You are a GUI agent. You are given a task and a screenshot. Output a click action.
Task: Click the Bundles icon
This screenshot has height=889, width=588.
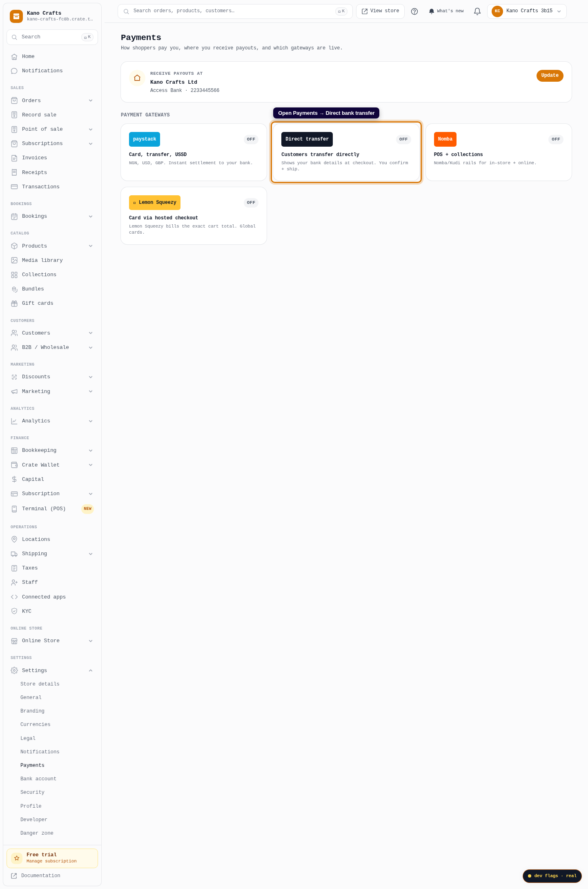[14, 289]
